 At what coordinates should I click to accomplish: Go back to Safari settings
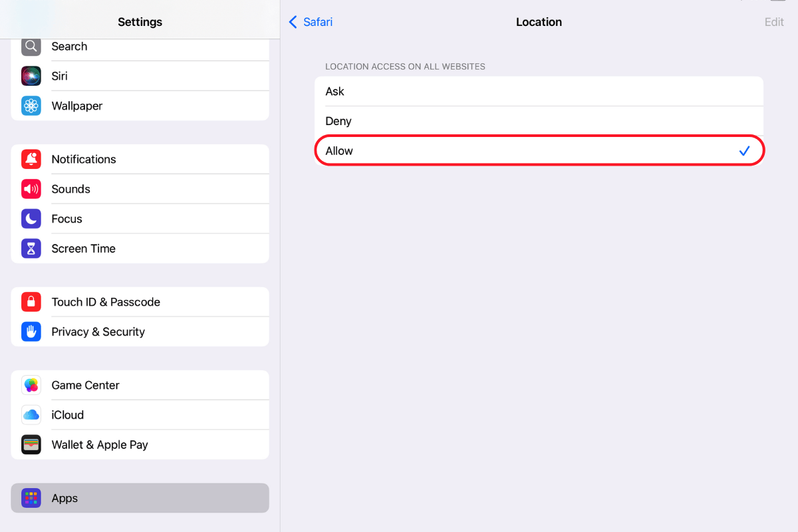(310, 22)
